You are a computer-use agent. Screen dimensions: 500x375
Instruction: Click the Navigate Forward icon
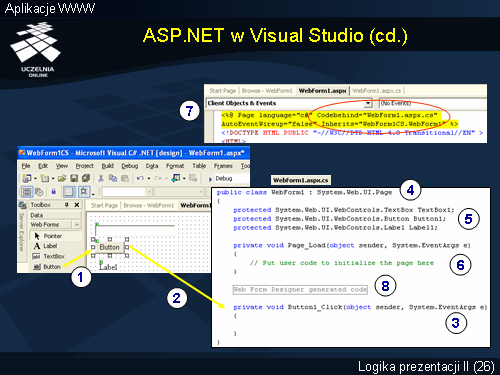pyautogui.click(x=193, y=178)
